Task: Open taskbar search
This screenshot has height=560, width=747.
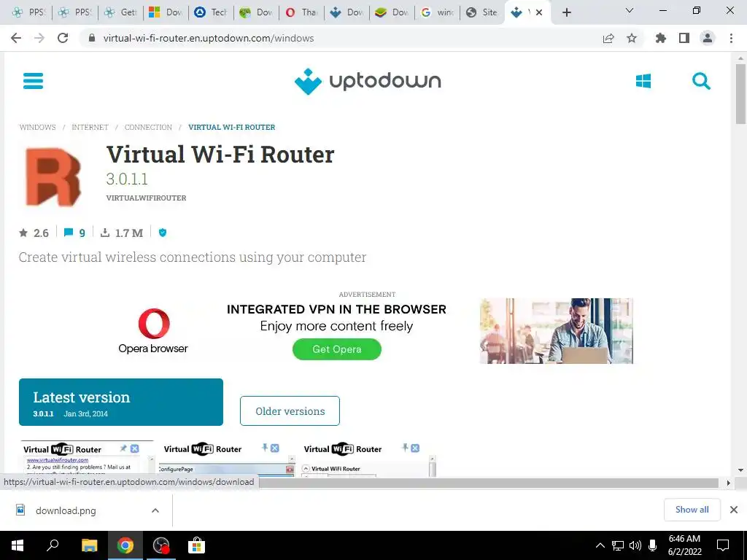Action: pos(53,545)
